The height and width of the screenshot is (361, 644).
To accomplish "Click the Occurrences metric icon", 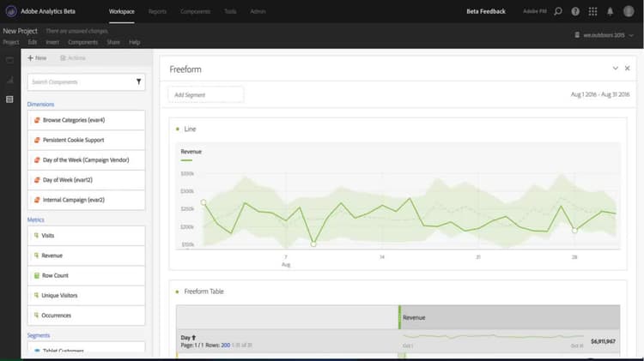I will pos(37,316).
